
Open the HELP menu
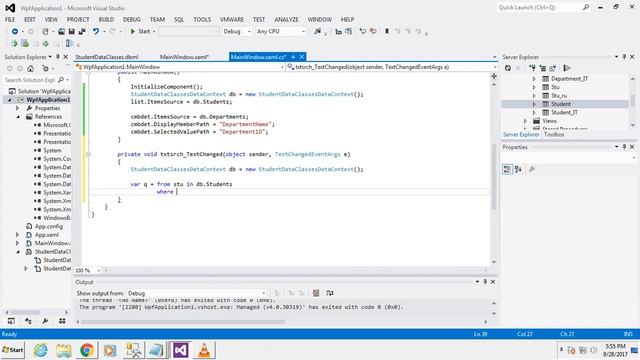[347, 19]
